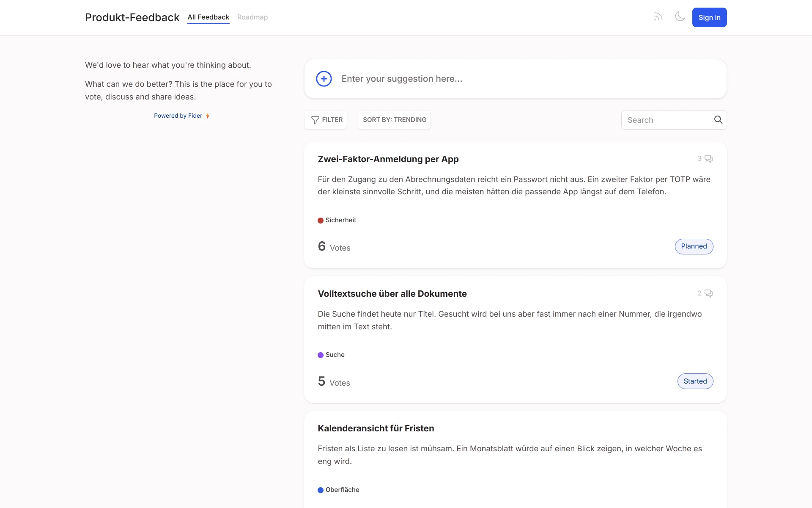Click the Started status badge
The image size is (812, 508).
(x=695, y=381)
